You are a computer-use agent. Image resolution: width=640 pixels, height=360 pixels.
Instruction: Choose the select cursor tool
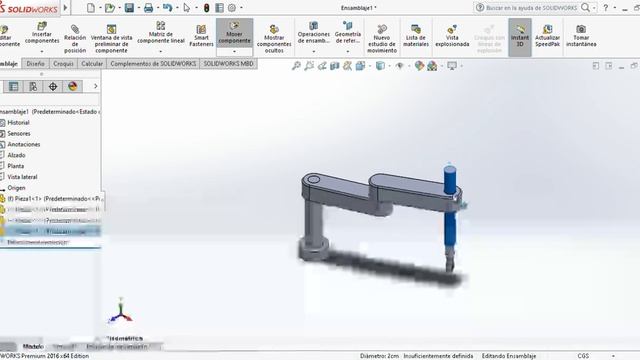(x=187, y=8)
